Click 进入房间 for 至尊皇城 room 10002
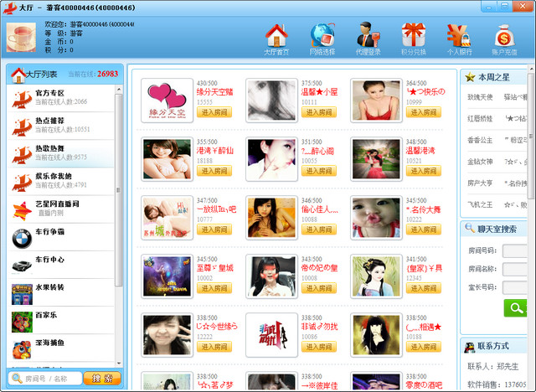Viewport: 536px width, 392px height. [x=214, y=288]
